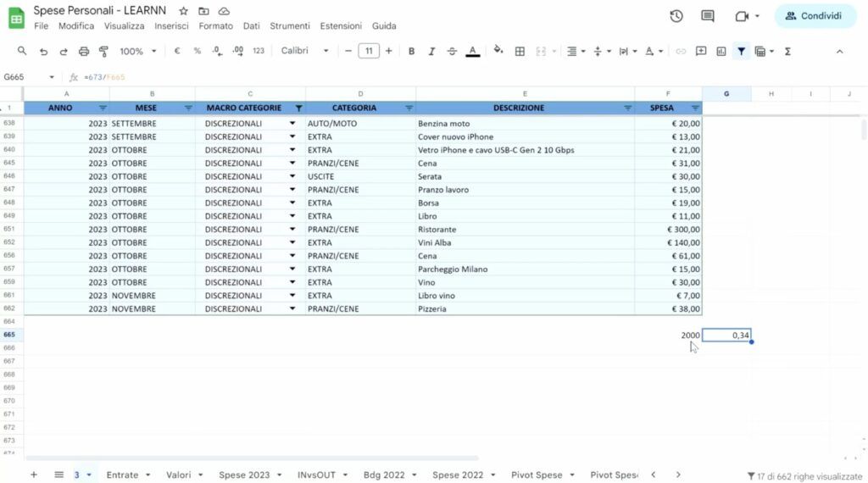
Task: Click the font size field 11
Action: click(x=369, y=51)
